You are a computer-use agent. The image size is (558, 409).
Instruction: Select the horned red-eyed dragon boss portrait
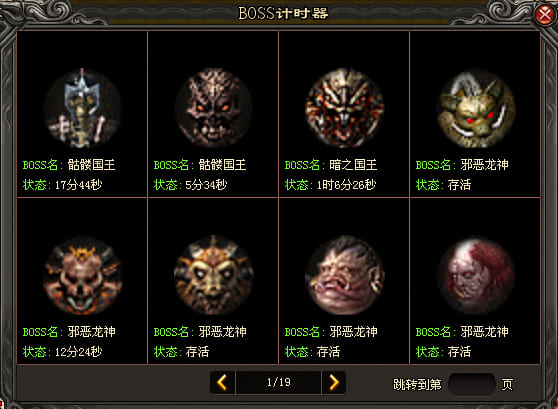[x=476, y=108]
